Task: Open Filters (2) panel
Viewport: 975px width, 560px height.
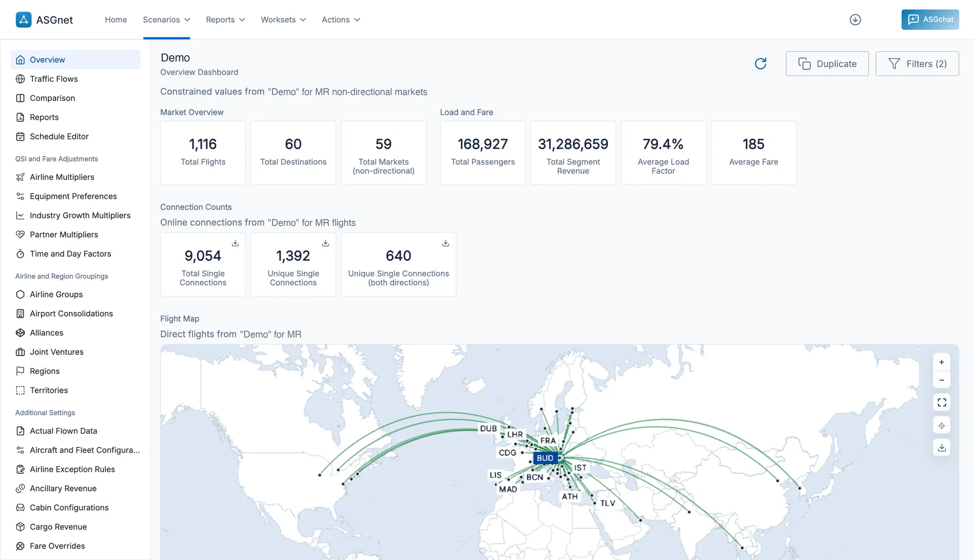Action: pos(917,63)
